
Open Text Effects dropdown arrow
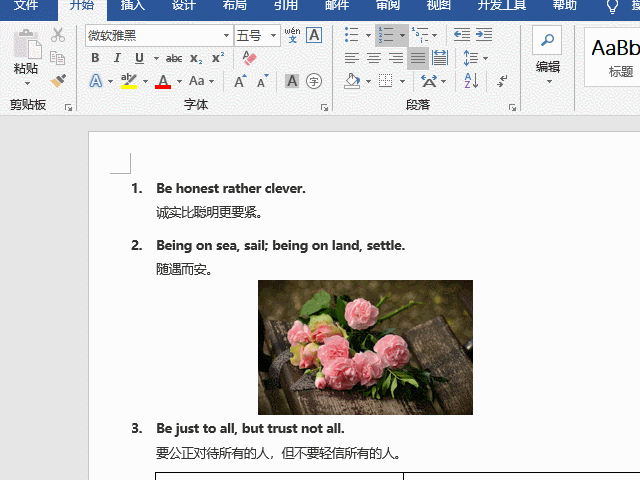coord(110,82)
